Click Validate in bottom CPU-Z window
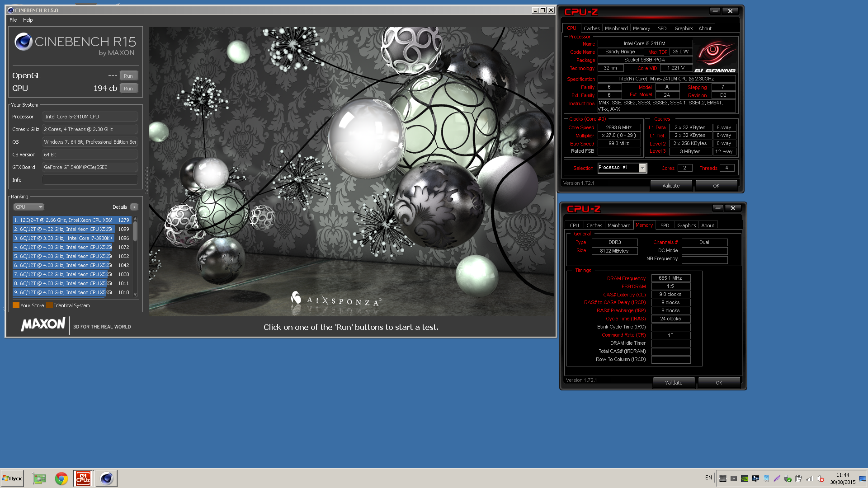This screenshot has width=868, height=488. [674, 383]
